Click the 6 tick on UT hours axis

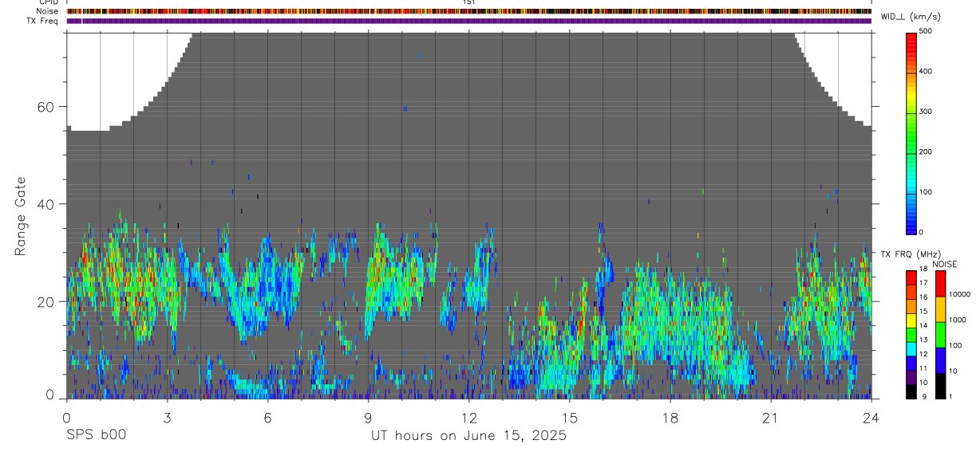267,418
